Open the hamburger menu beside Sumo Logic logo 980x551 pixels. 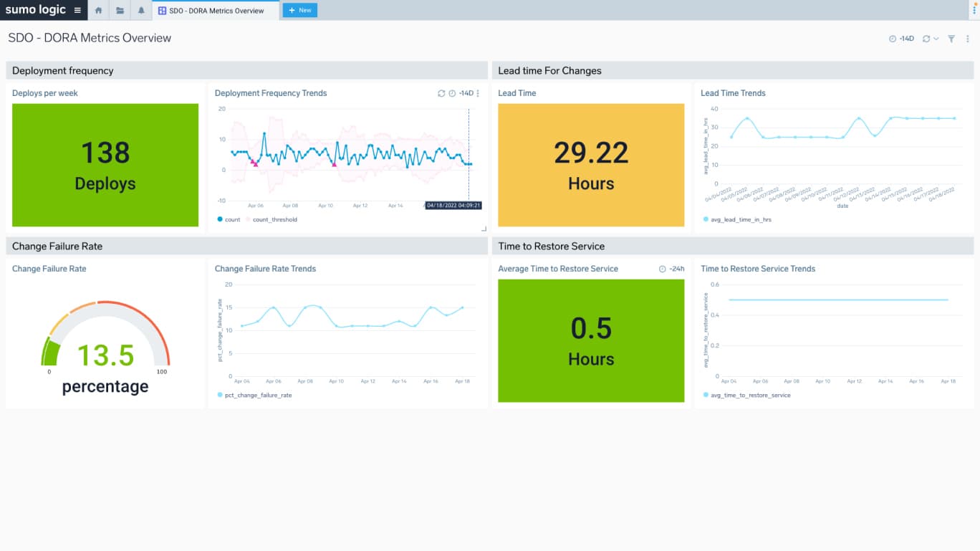point(77,10)
